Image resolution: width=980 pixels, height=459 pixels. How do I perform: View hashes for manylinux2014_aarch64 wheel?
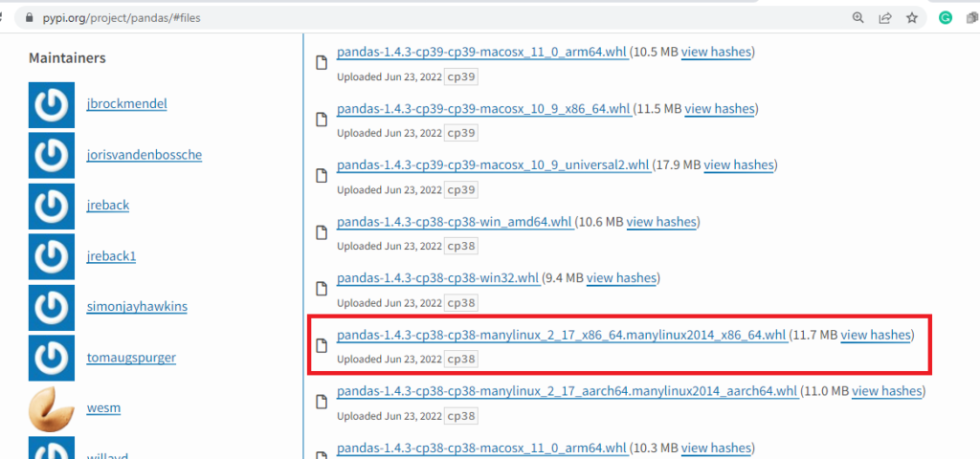point(887,391)
